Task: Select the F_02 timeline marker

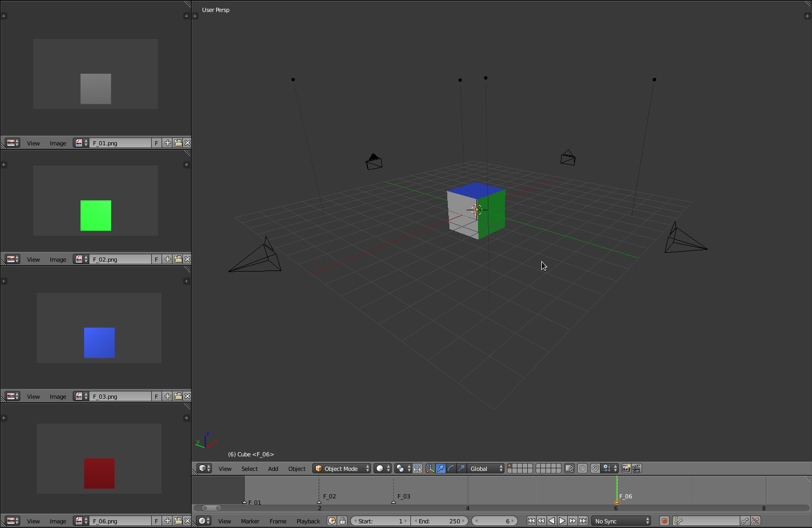Action: tap(319, 502)
